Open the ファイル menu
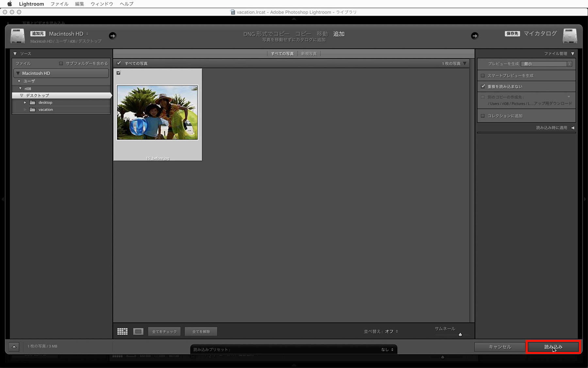The height and width of the screenshot is (368, 588). 59,4
